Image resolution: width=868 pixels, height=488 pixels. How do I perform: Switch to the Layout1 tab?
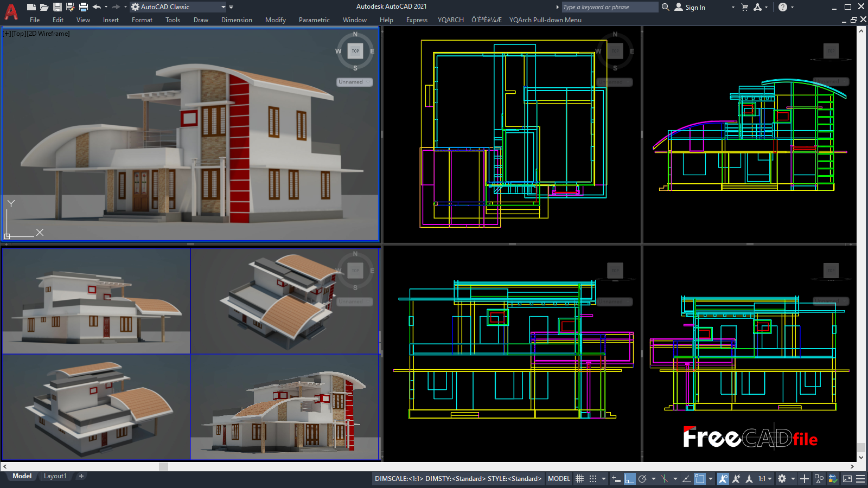click(55, 476)
